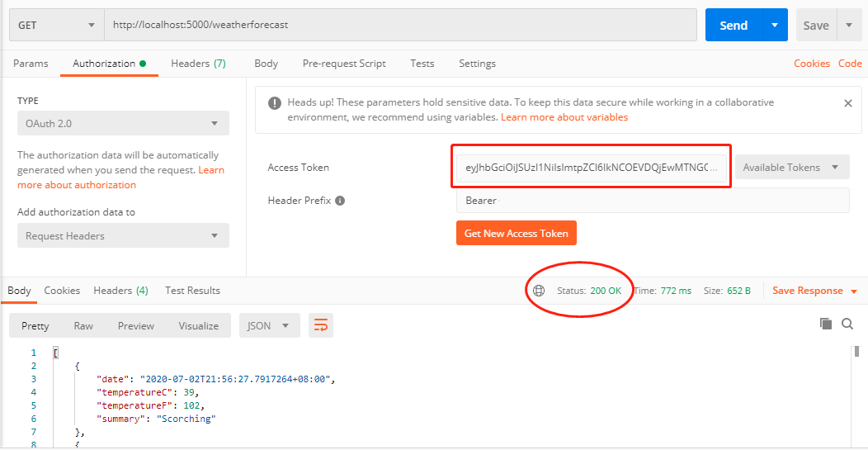Image resolution: width=868 pixels, height=450 pixels.
Task: Open the GET method dropdown
Action: [x=56, y=25]
